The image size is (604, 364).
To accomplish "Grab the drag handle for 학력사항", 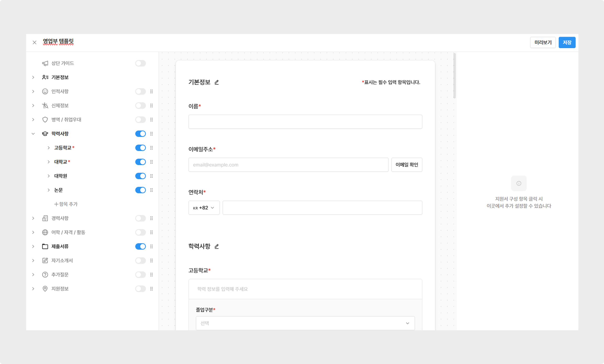I will (x=151, y=134).
